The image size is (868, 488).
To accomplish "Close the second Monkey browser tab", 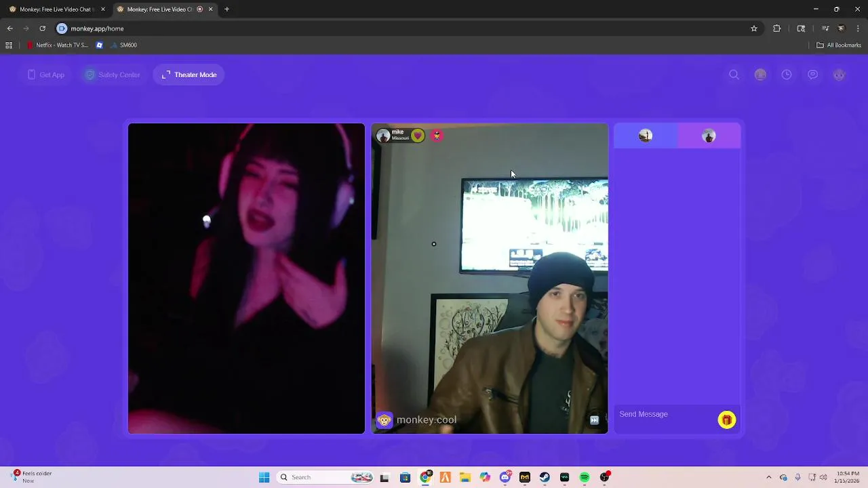I will 210,9.
